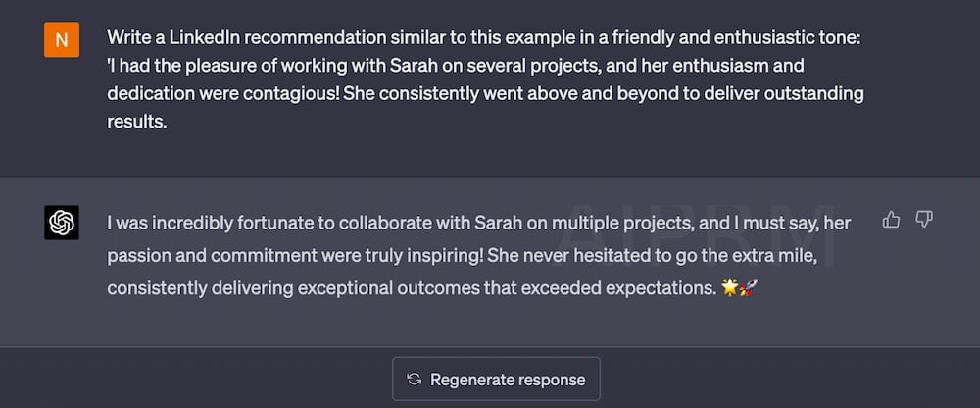Click the response line starting I was incredibly
This screenshot has width=980, height=408.
(x=479, y=223)
